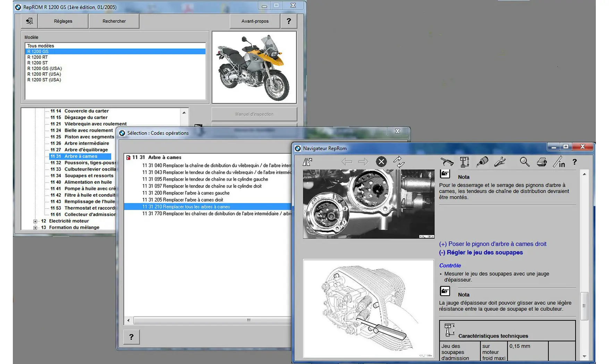Click the Sélection horizontal scrollbar thumb
Viewport: 609px width, 364px height.
(x=212, y=320)
